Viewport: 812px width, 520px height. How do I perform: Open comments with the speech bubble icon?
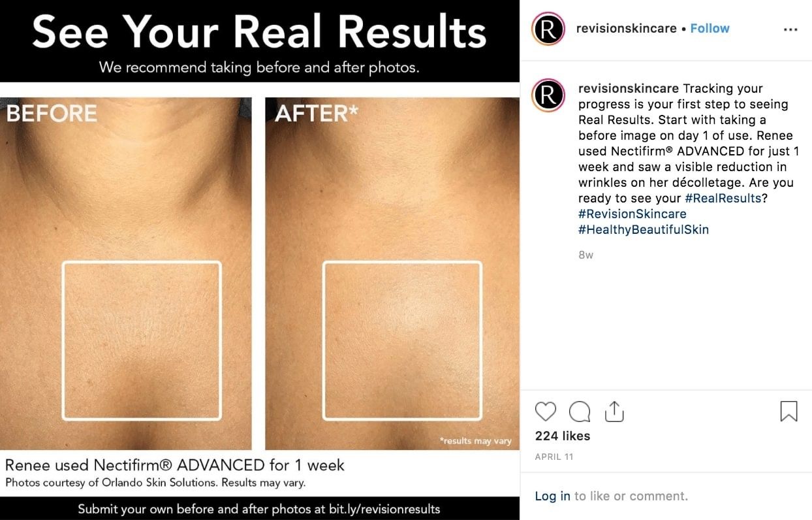(x=580, y=412)
